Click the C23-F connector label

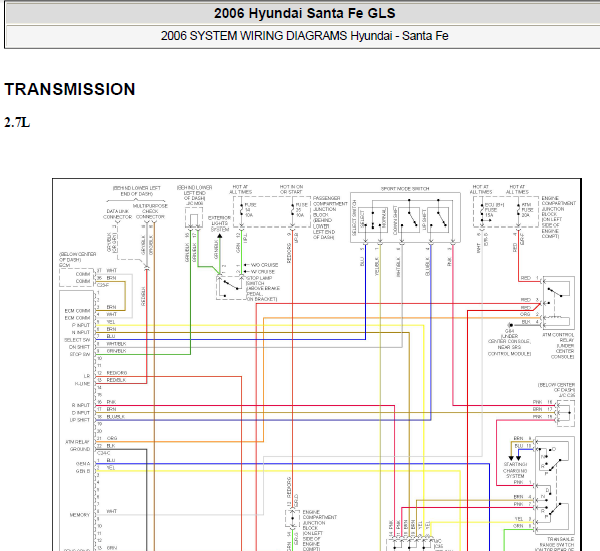tap(103, 285)
